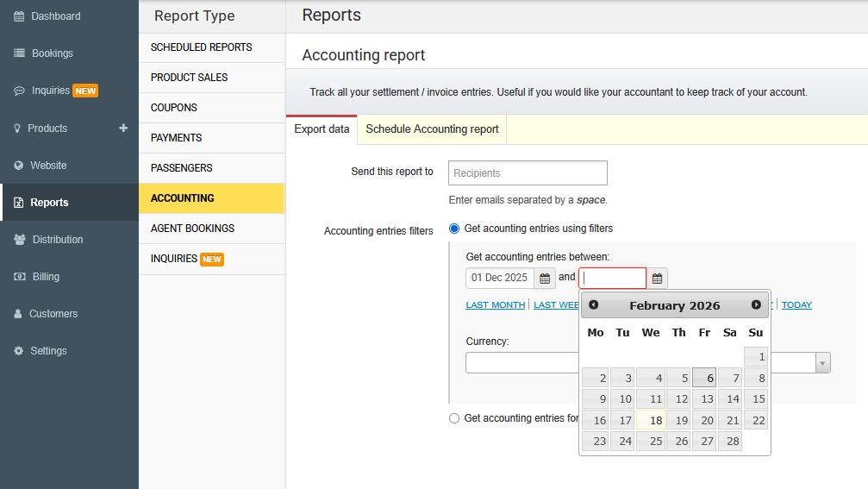Click the Website globe icon

click(19, 166)
